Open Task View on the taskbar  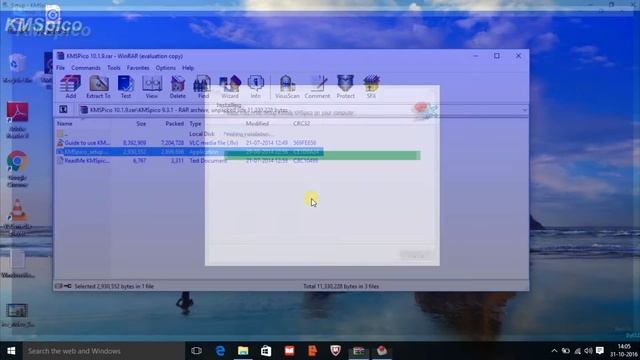196,351
